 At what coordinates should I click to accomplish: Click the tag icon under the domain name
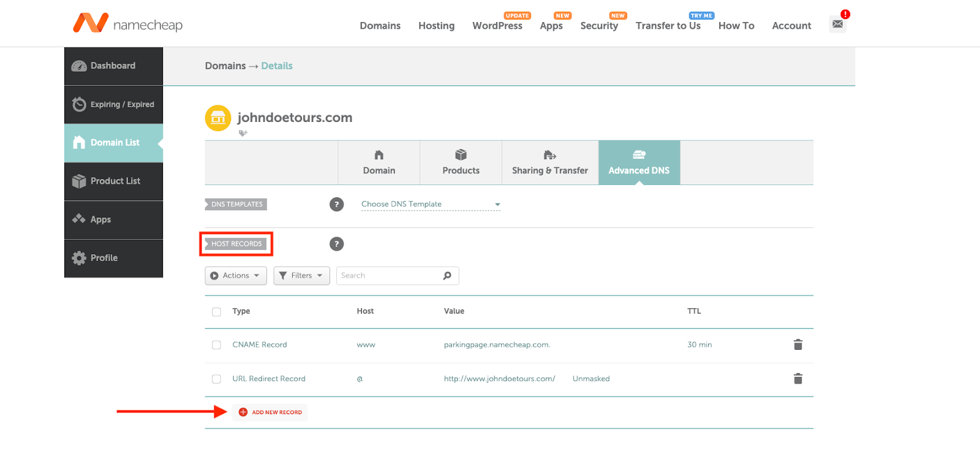(x=243, y=133)
